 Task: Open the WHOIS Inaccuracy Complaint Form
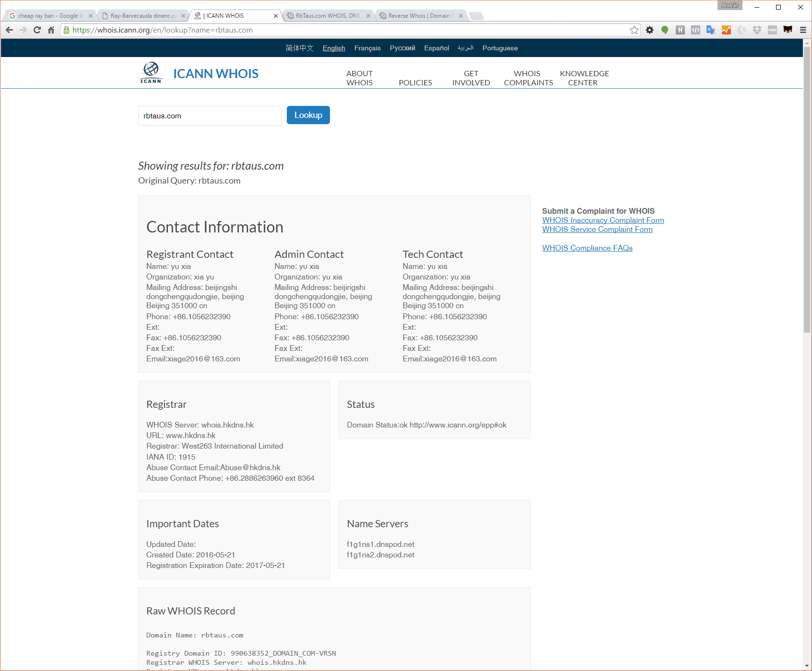tap(603, 220)
